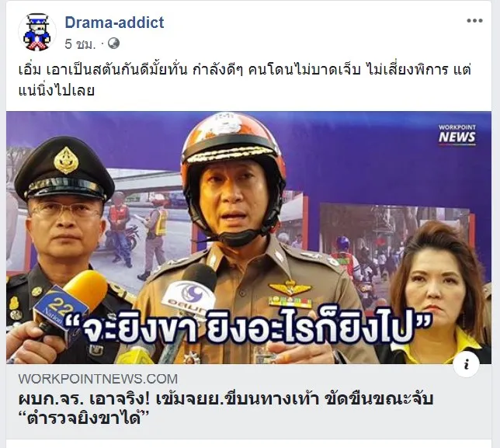Click the info icon on link preview
The image size is (500, 448).
click(467, 364)
